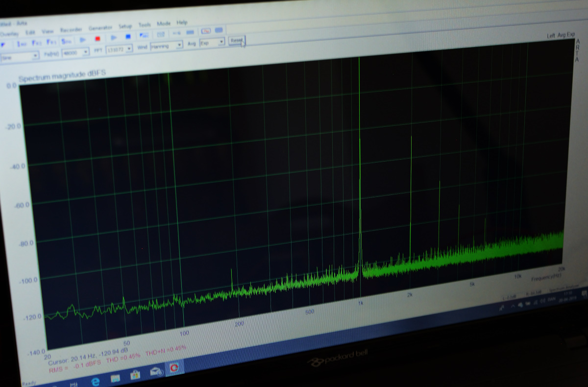Select the Fr2 dual-channel frequency response icon
The width and height of the screenshot is (588, 387).
(37, 43)
